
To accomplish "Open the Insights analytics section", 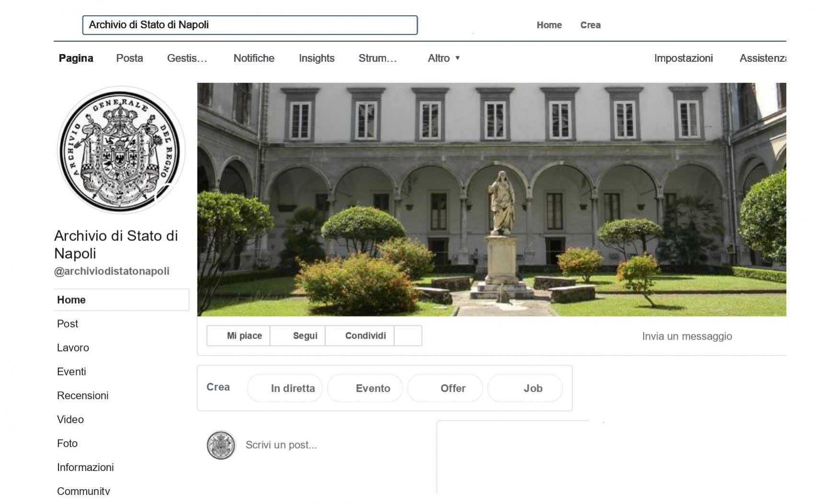I will click(316, 58).
